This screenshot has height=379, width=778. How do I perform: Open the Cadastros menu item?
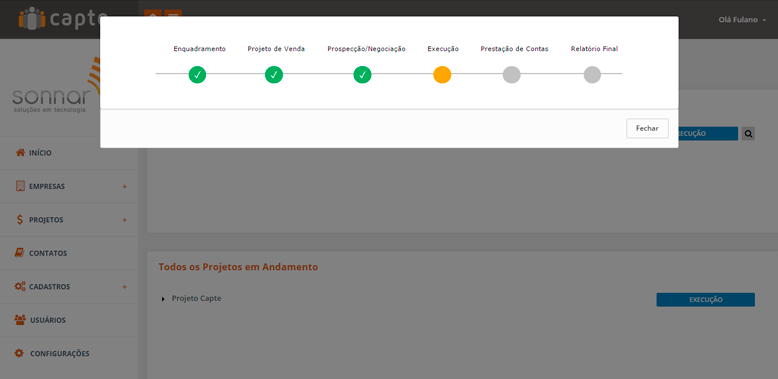[69, 287]
